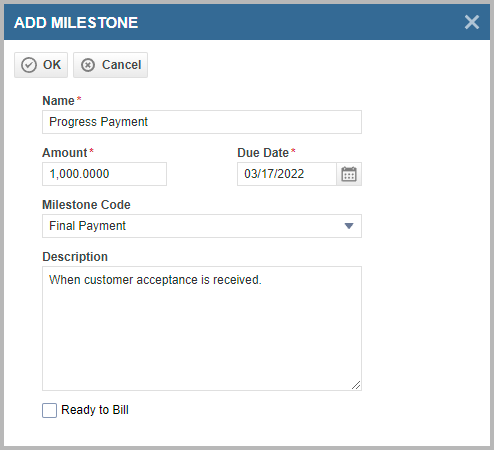
Task: Click inside the Description text area
Action: click(202, 328)
